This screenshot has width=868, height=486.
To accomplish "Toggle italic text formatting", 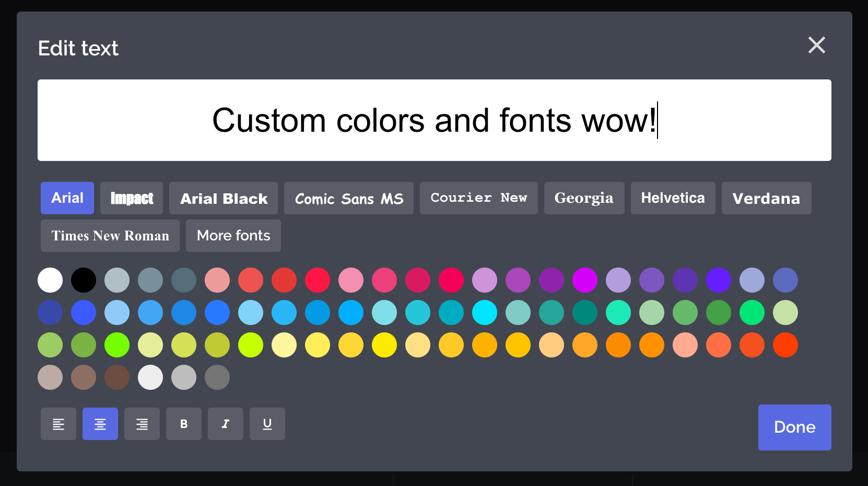I will pos(226,424).
